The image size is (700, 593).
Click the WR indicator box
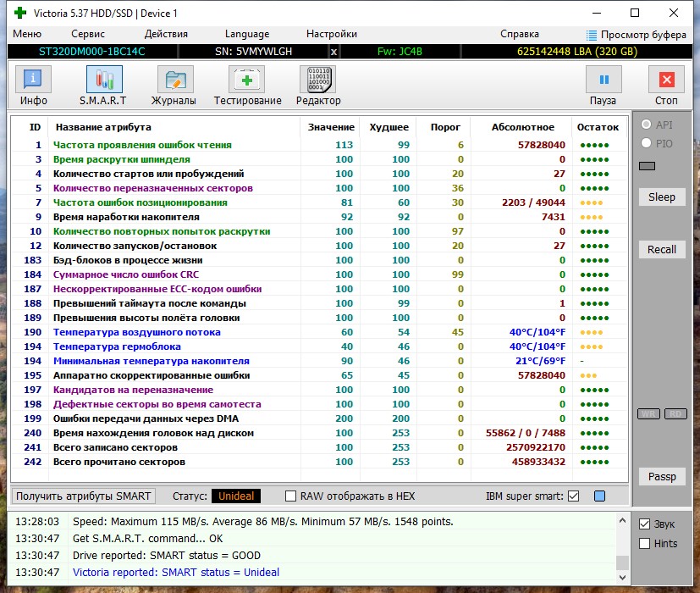[648, 413]
